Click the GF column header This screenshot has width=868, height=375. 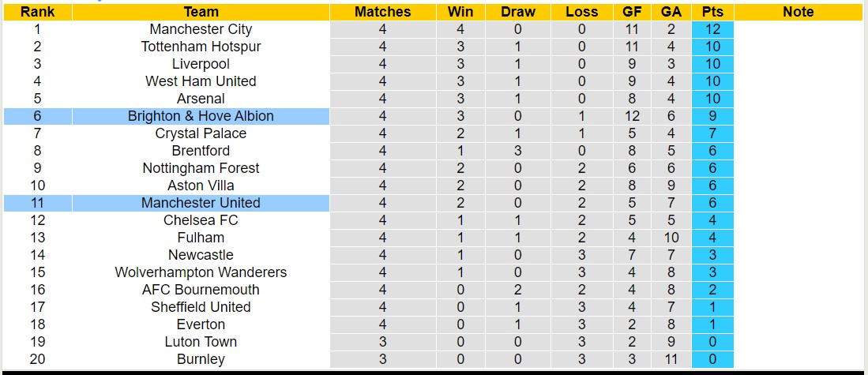tap(633, 12)
